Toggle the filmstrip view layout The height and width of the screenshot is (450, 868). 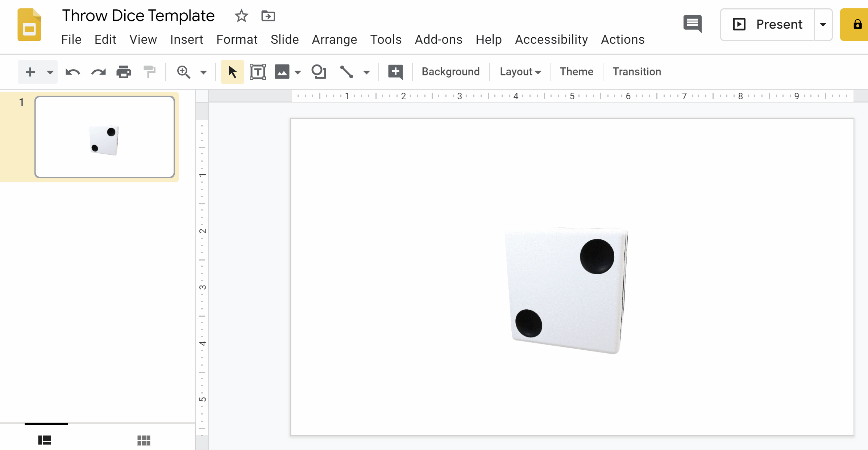click(44, 440)
